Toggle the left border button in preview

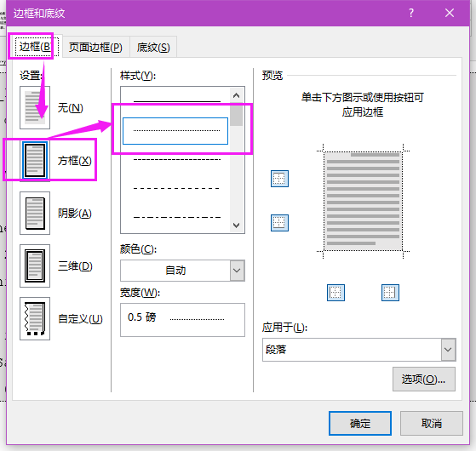point(335,293)
